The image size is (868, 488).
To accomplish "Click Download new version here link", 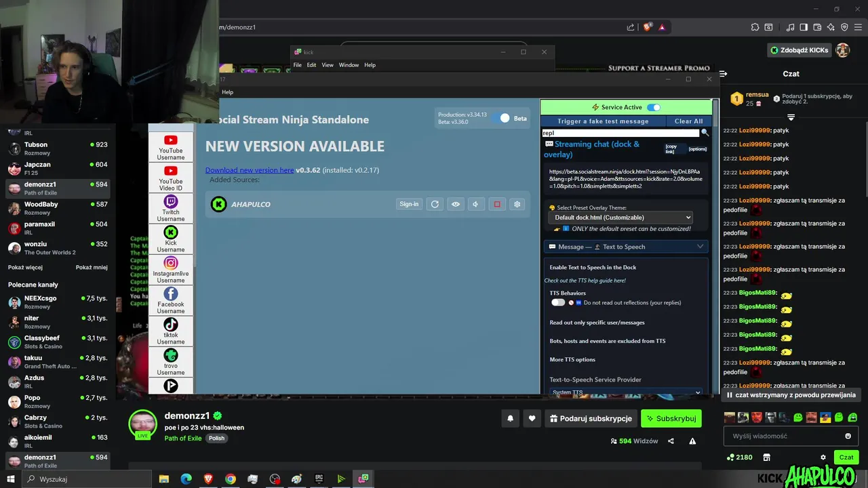I will [x=250, y=170].
